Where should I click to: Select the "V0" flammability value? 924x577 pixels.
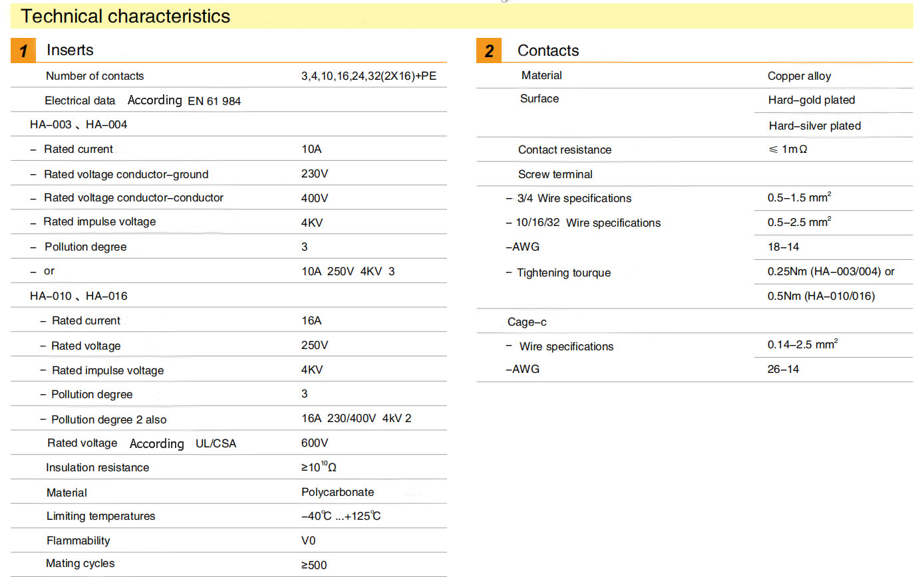(x=309, y=540)
